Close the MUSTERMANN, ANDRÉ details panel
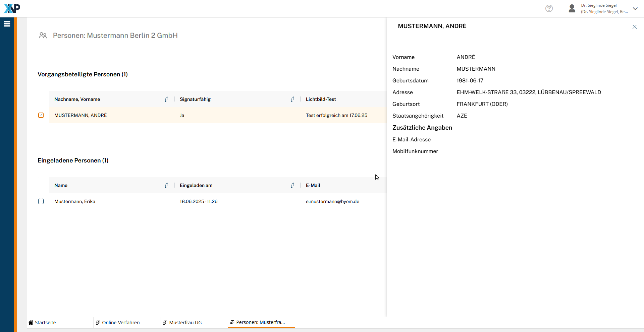The width and height of the screenshot is (644, 332). (x=634, y=27)
